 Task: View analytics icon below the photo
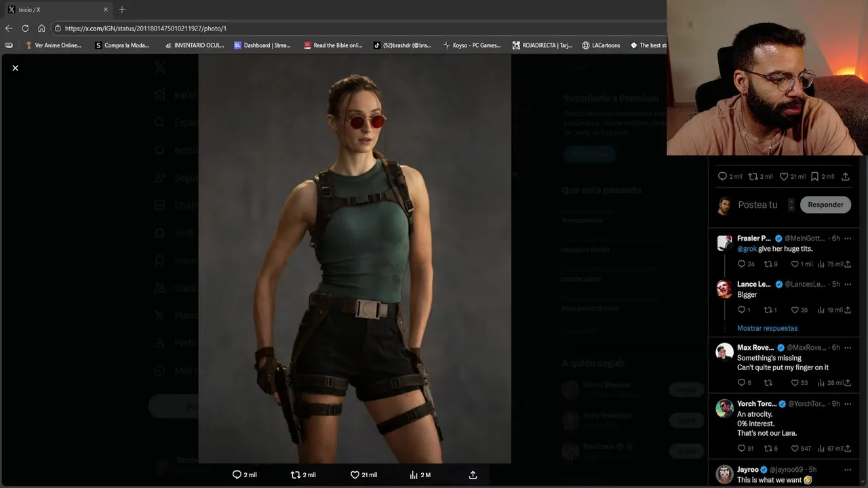[x=413, y=475]
